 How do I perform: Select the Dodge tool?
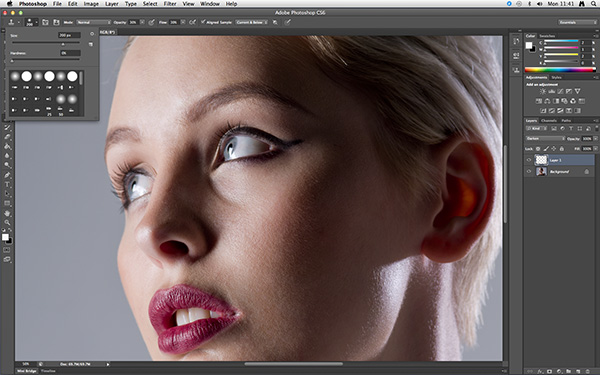coord(7,165)
